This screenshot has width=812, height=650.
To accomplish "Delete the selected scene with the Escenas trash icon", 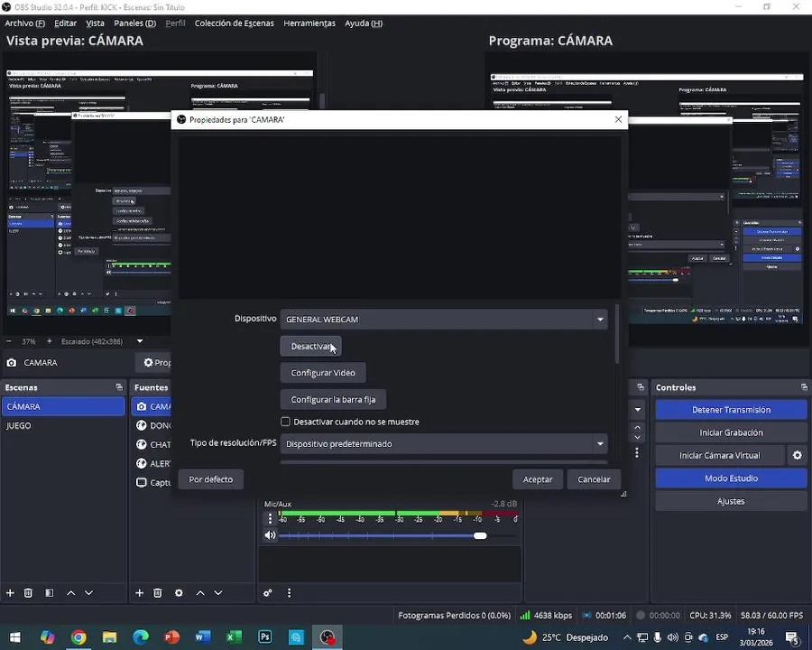I will pyautogui.click(x=29, y=592).
